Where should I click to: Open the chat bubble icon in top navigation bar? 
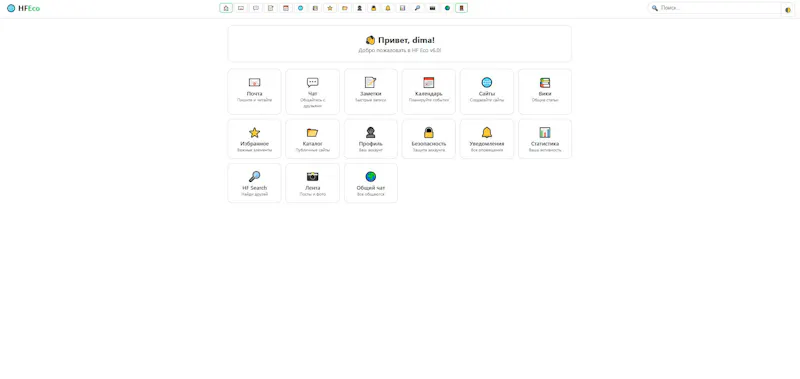(256, 8)
